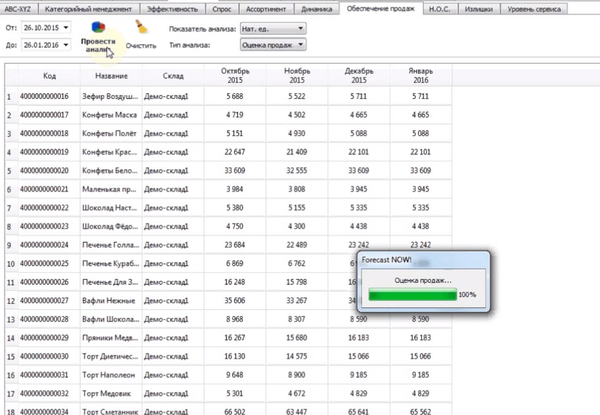Select code cell 4000000000021
Viewport: 600px width, 415px height.
(49, 189)
